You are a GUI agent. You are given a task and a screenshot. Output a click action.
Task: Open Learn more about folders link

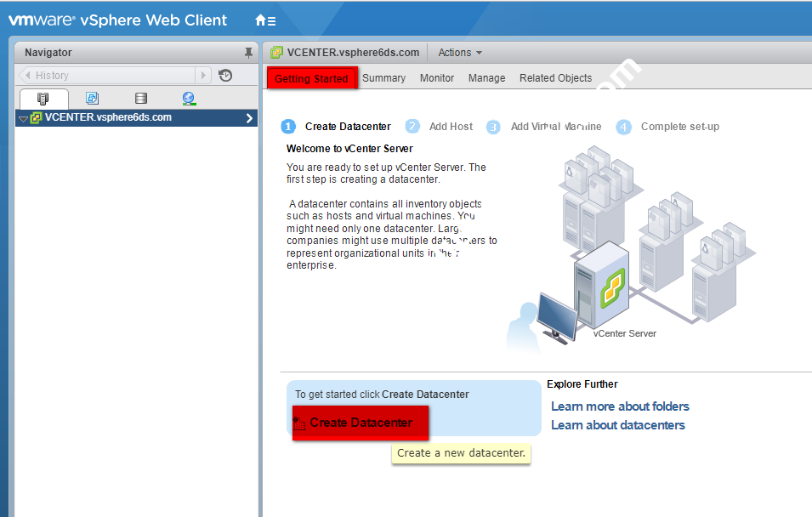[x=620, y=406]
